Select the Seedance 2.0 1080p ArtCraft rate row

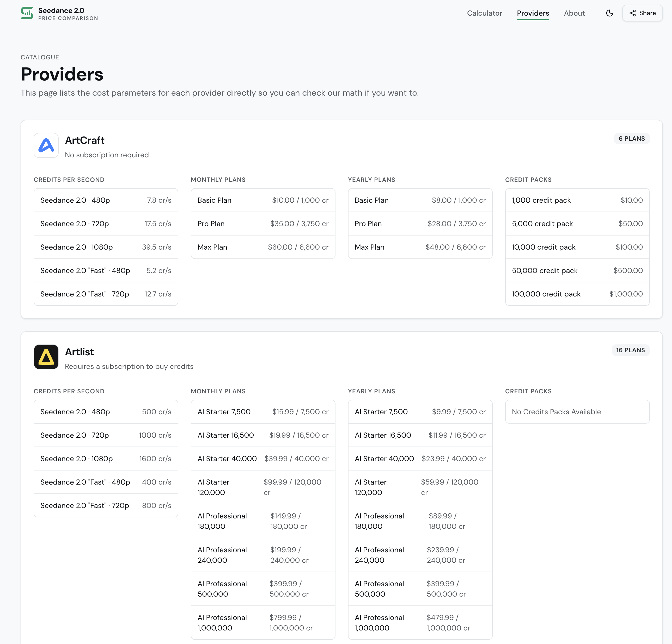tap(106, 247)
